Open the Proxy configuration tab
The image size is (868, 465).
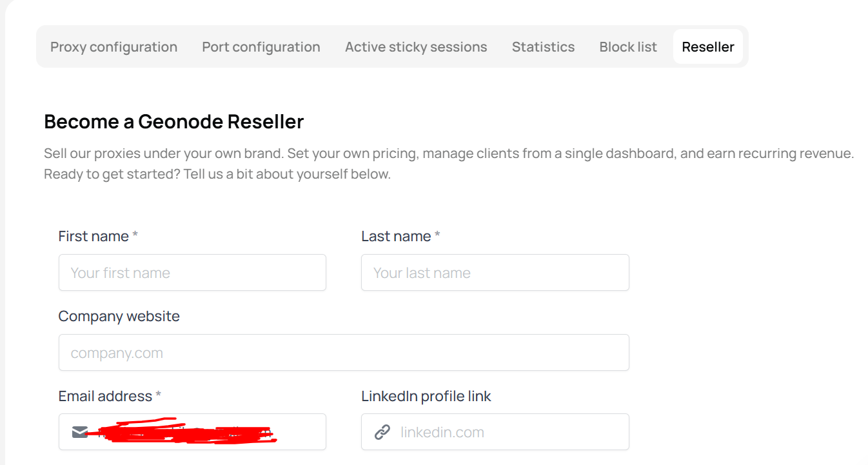pyautogui.click(x=113, y=47)
